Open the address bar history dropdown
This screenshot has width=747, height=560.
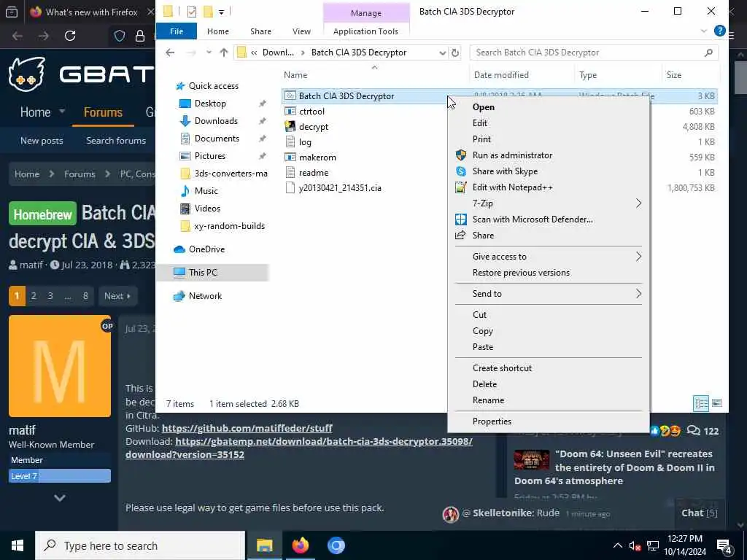(442, 52)
